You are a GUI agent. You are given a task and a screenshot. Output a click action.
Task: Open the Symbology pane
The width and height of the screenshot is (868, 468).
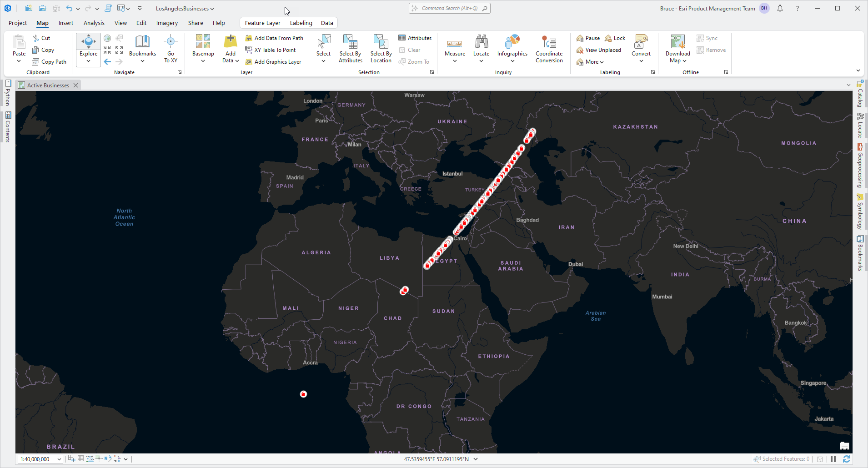point(860,211)
